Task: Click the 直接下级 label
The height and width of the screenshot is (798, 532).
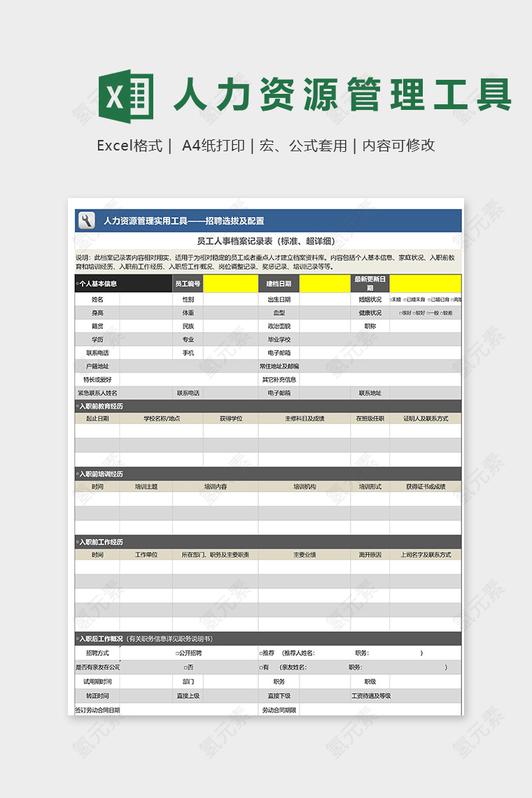Action: (279, 696)
